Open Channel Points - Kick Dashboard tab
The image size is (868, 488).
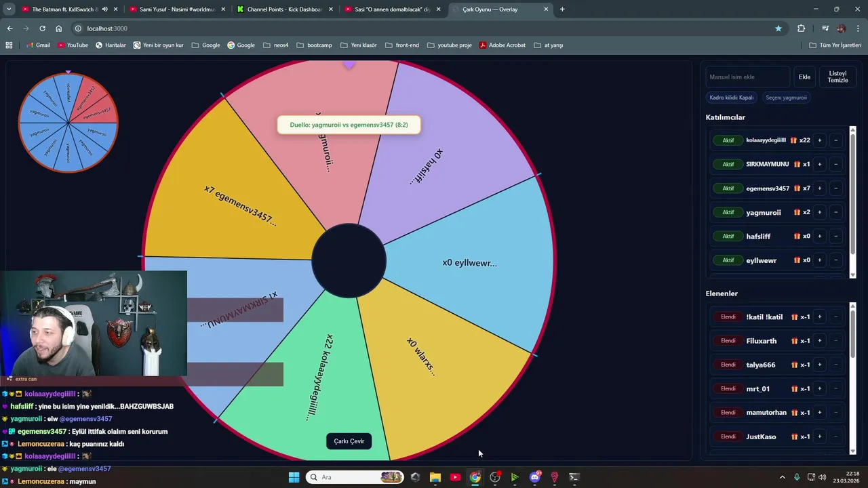[x=284, y=9]
